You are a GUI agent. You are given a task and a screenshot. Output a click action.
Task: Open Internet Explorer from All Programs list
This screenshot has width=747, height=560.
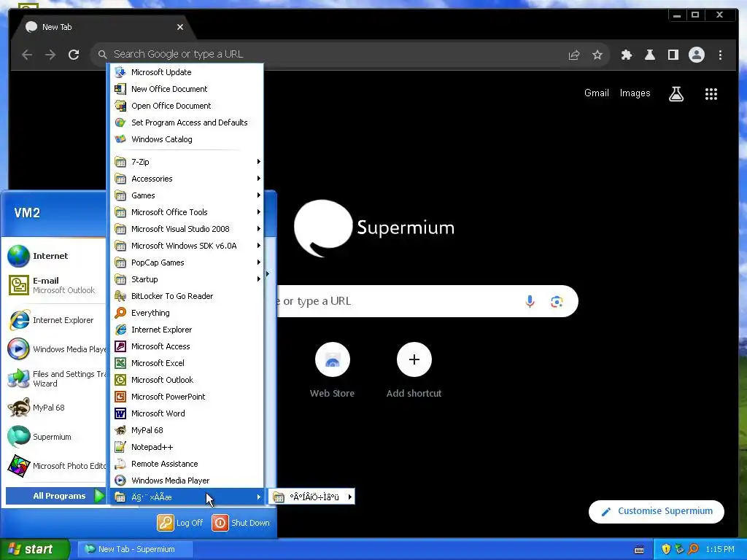187,330
